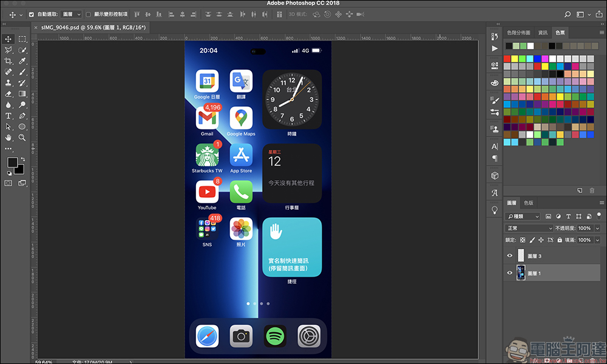Switch to the 資訊 tab

coord(543,33)
